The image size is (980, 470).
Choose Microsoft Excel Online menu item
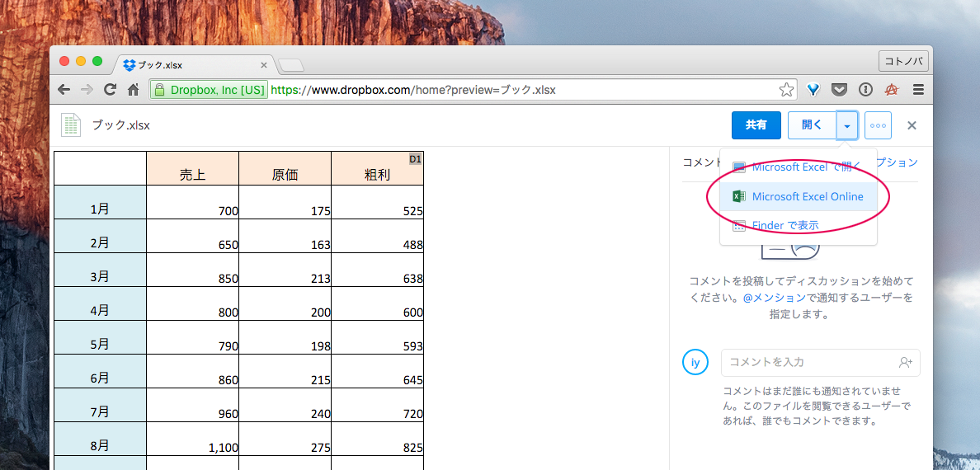[x=799, y=196]
